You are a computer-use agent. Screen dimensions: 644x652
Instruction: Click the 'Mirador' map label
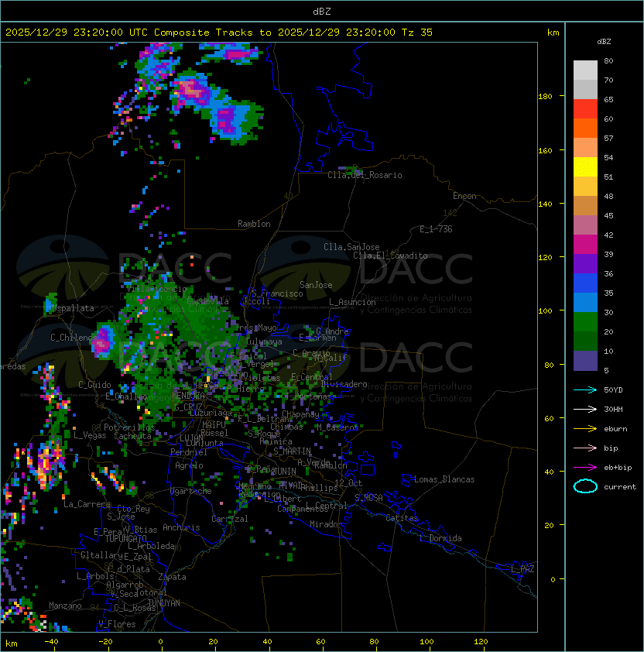coord(326,524)
